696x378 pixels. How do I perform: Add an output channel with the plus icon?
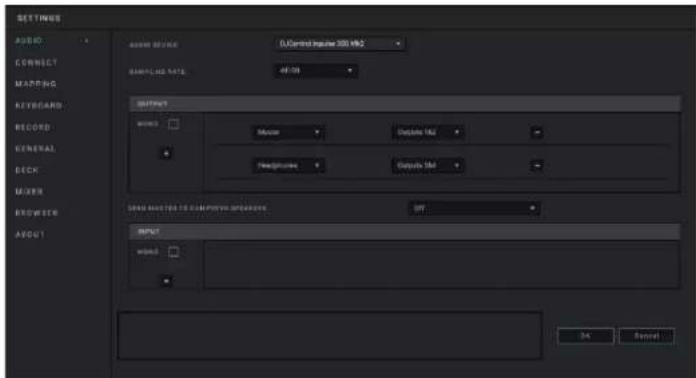click(166, 154)
